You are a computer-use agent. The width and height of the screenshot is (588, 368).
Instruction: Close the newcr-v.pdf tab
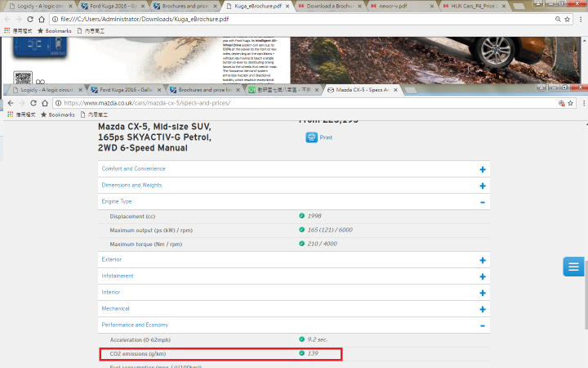click(x=432, y=6)
